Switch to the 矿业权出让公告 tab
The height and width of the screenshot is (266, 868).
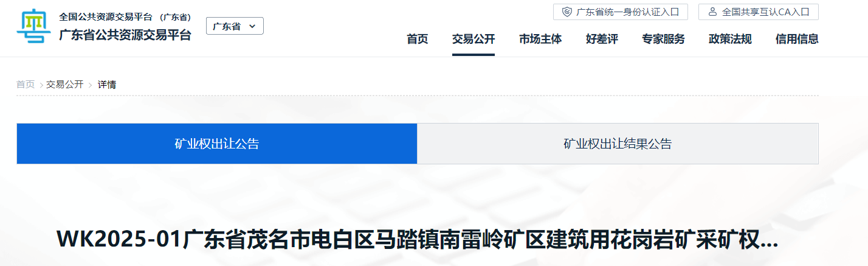click(x=217, y=144)
